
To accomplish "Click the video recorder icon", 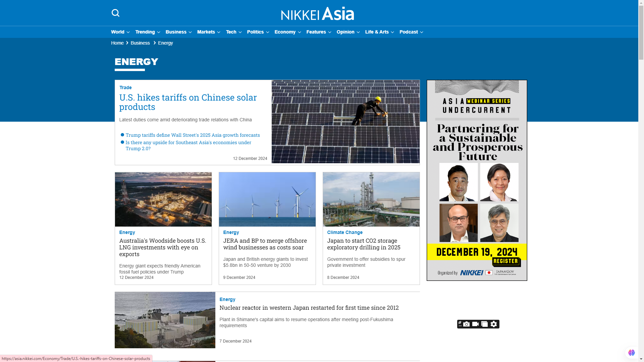I will click(475, 324).
